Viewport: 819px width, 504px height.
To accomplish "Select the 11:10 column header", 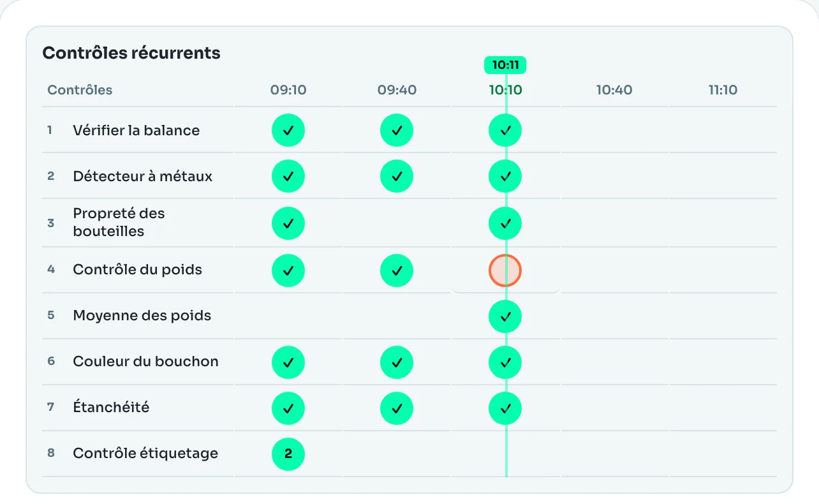I will (723, 90).
